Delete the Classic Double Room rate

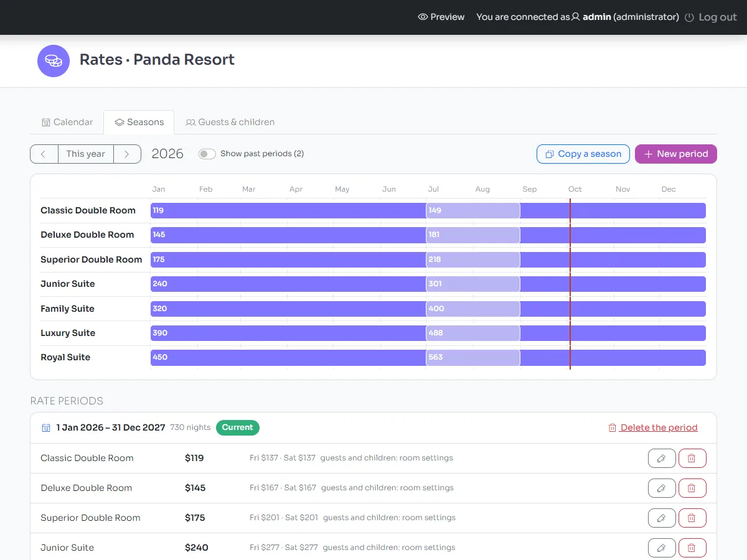pyautogui.click(x=692, y=458)
